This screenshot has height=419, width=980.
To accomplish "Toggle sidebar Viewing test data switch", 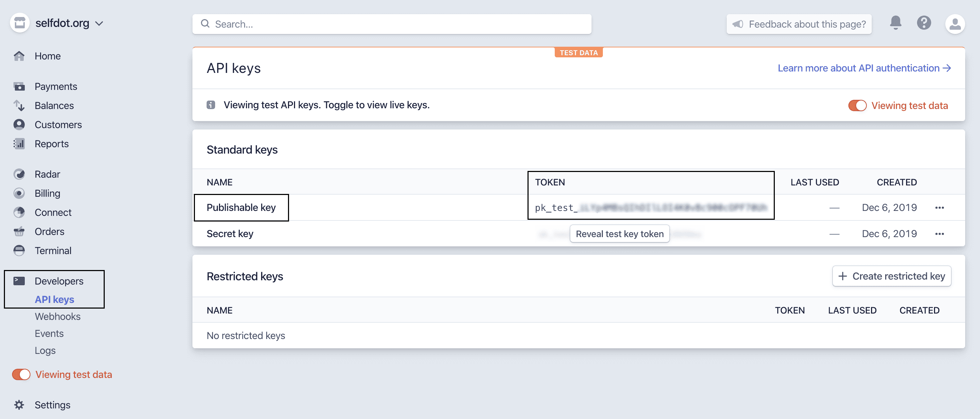I will coord(21,374).
